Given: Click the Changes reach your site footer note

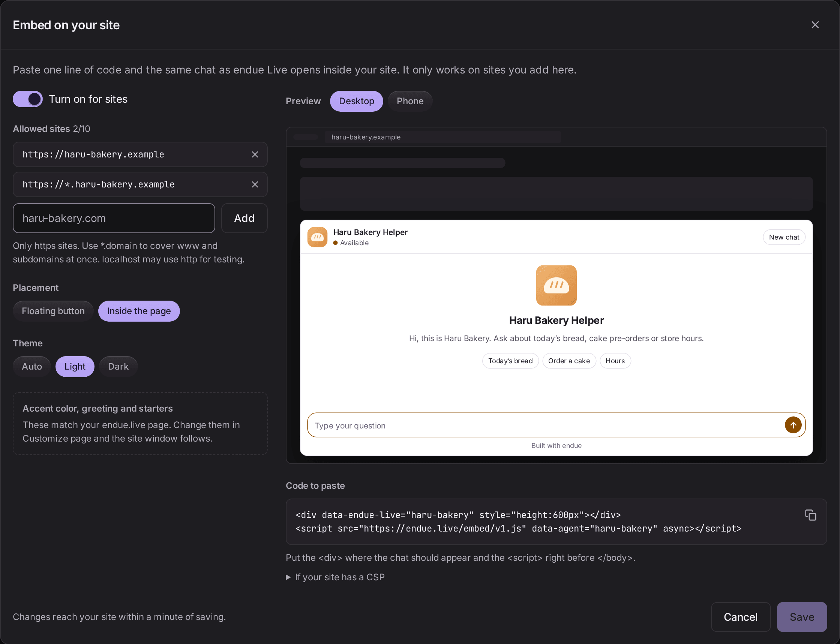Looking at the screenshot, I should coord(119,617).
